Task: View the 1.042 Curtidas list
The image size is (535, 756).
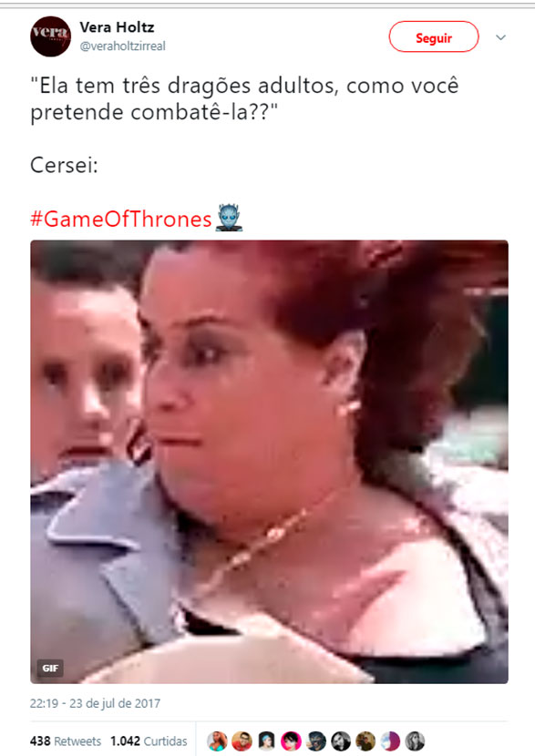Action: pos(149,741)
